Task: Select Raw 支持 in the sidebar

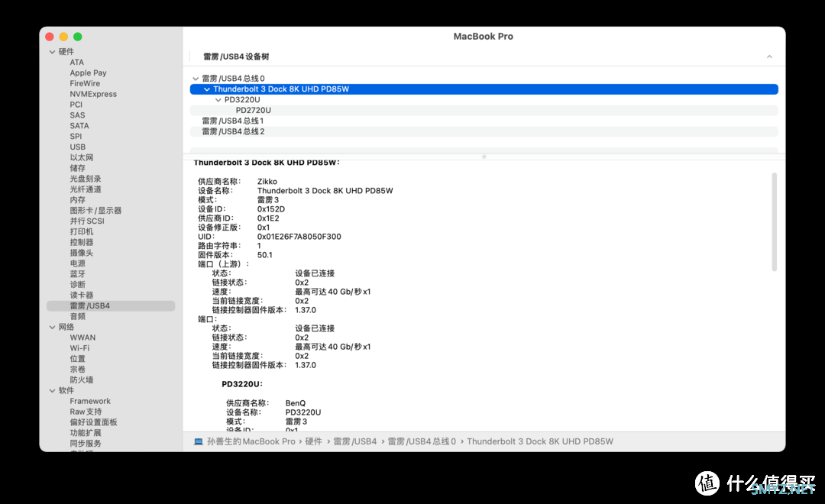Action: pyautogui.click(x=86, y=412)
